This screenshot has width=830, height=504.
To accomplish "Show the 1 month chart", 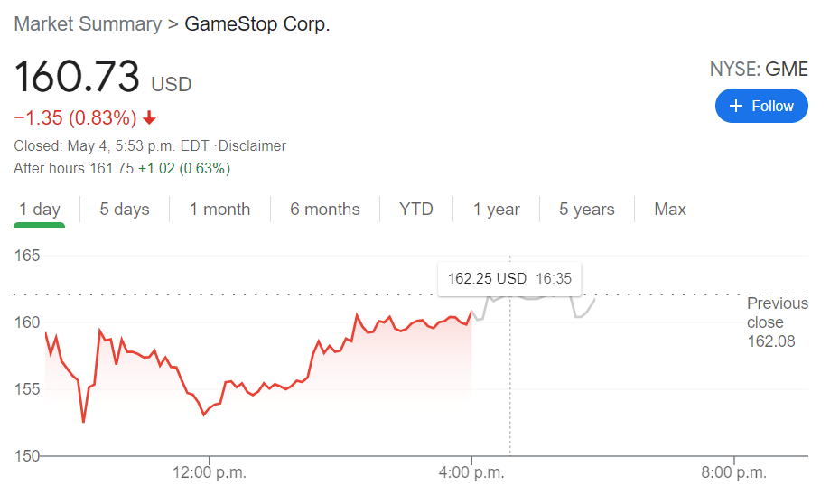I will coord(219,210).
